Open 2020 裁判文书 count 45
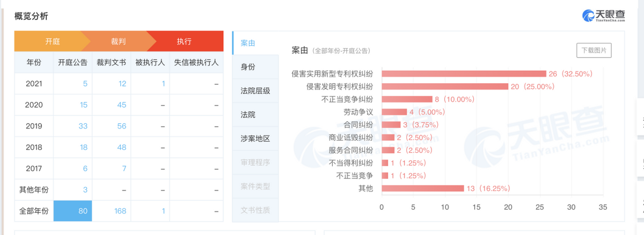The width and height of the screenshot is (644, 235). 121,105
